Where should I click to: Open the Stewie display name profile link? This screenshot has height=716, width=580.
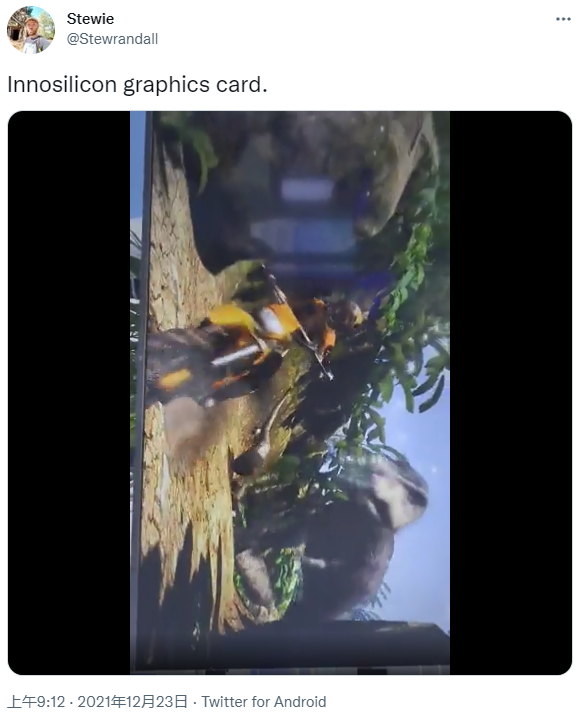click(90, 19)
